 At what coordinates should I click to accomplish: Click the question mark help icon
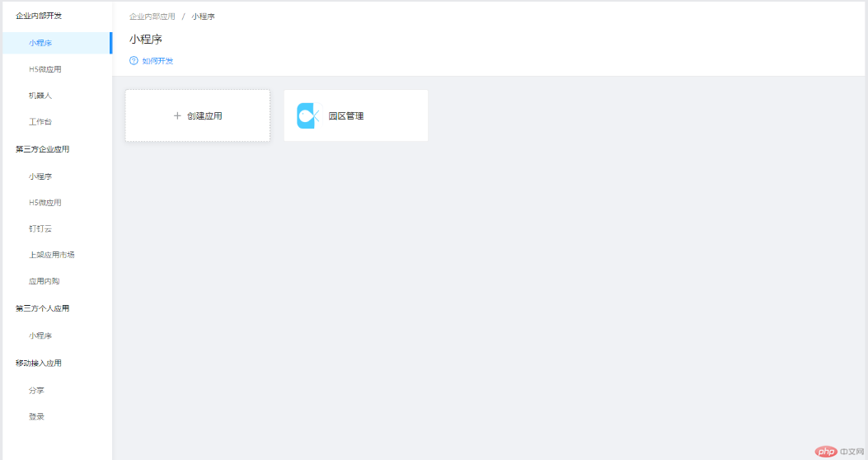click(134, 61)
